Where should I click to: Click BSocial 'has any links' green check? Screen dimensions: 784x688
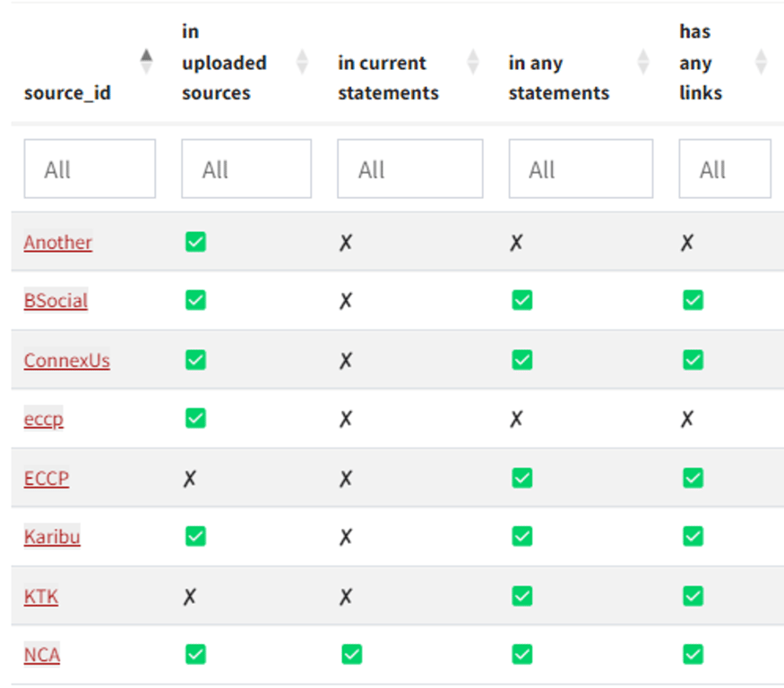tap(693, 300)
